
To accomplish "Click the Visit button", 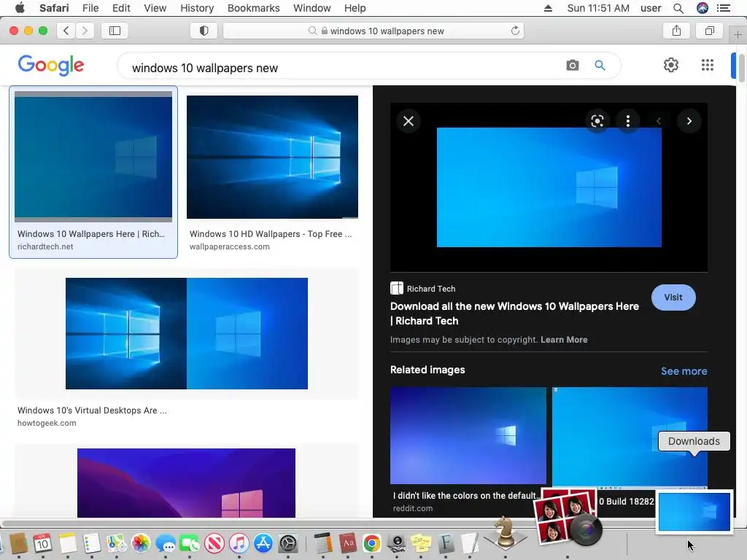I will [x=673, y=297].
